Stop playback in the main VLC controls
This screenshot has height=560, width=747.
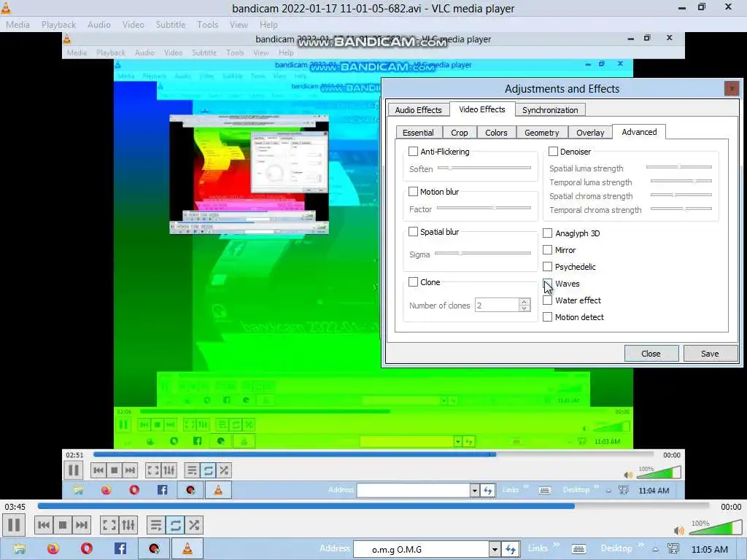63,525
